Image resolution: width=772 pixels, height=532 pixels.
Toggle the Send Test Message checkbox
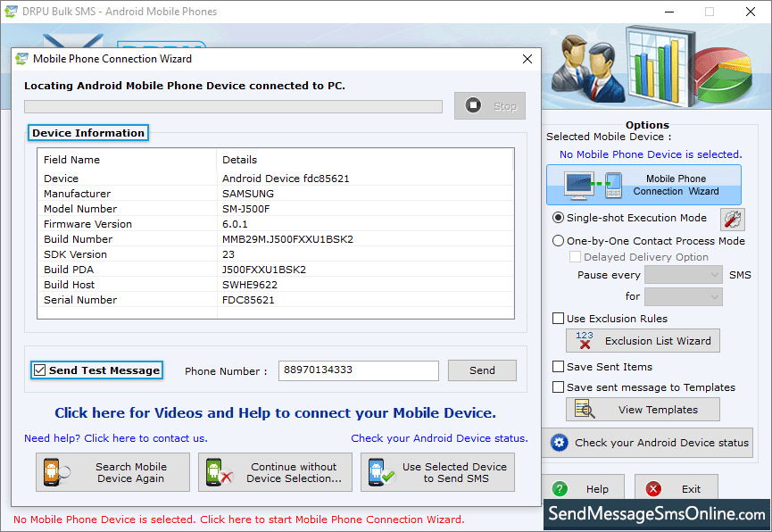[x=40, y=370]
